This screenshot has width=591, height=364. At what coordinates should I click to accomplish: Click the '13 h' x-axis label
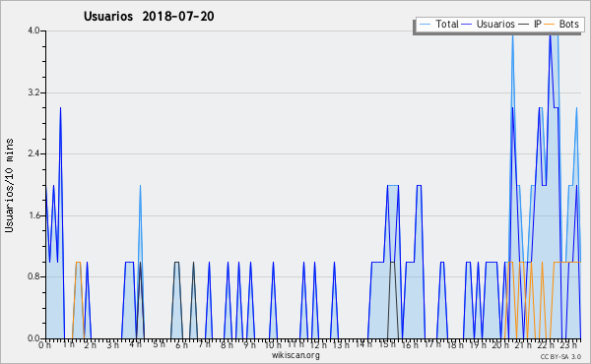click(x=341, y=345)
